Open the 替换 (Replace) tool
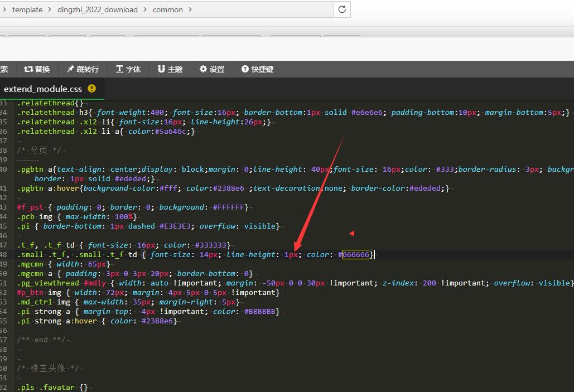The width and height of the screenshot is (574, 392). tap(37, 69)
